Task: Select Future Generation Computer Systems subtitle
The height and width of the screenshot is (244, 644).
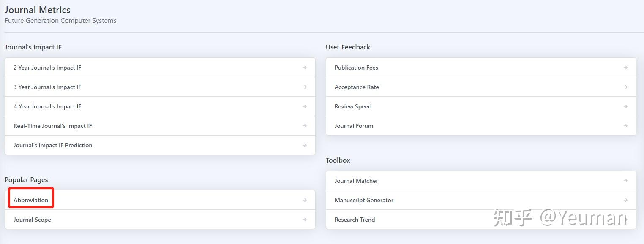Action: pos(60,20)
